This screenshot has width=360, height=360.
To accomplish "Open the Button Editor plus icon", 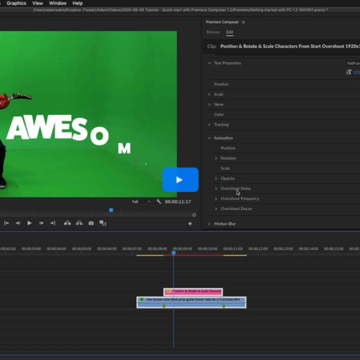I will click(x=190, y=224).
